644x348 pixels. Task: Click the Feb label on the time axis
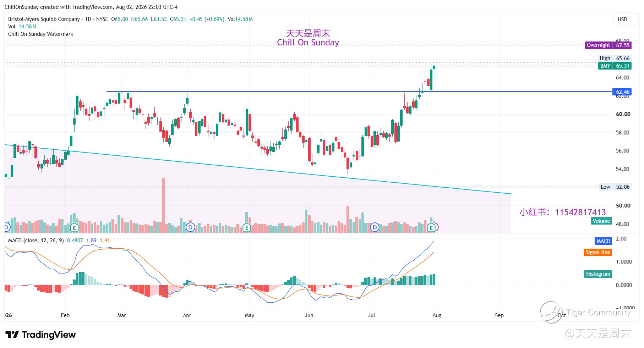click(65, 315)
